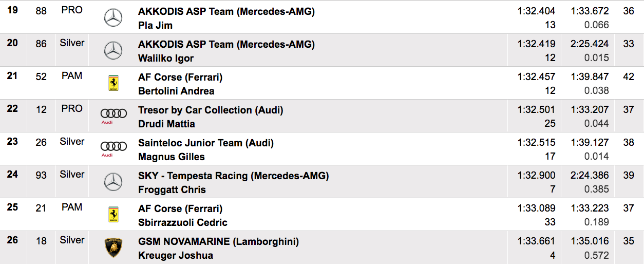Click Mercedes logo beside Walilko Igor

[x=113, y=51]
